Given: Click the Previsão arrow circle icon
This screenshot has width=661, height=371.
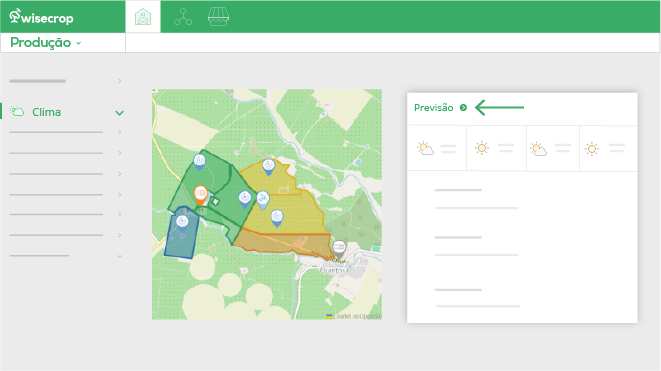Looking at the screenshot, I should pos(463,108).
